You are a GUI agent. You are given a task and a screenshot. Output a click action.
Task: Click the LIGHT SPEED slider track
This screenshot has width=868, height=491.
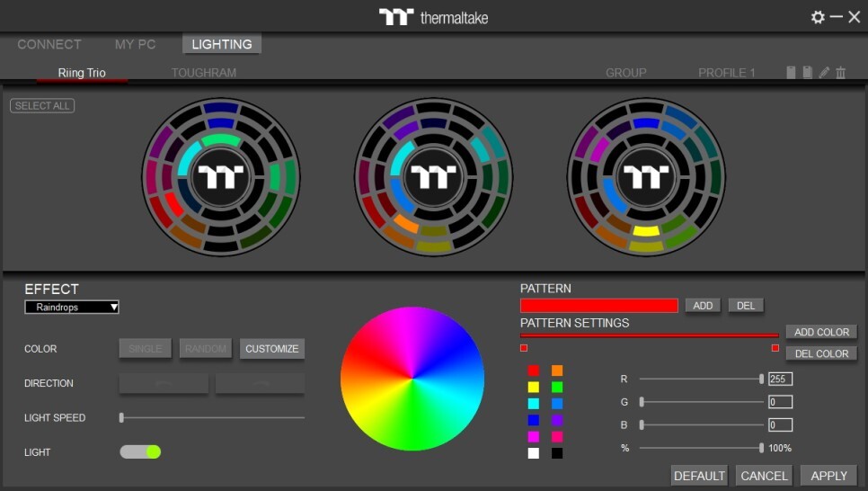coord(212,418)
